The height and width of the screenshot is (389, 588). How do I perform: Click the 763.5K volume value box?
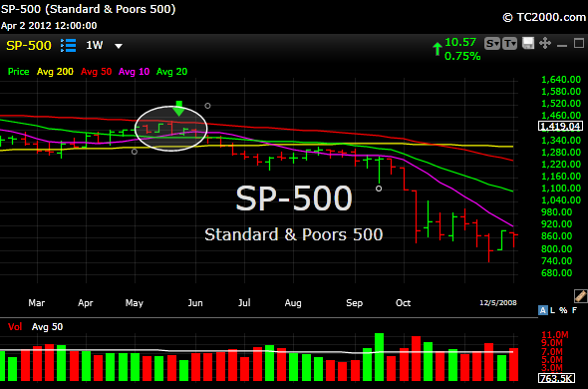tap(556, 378)
